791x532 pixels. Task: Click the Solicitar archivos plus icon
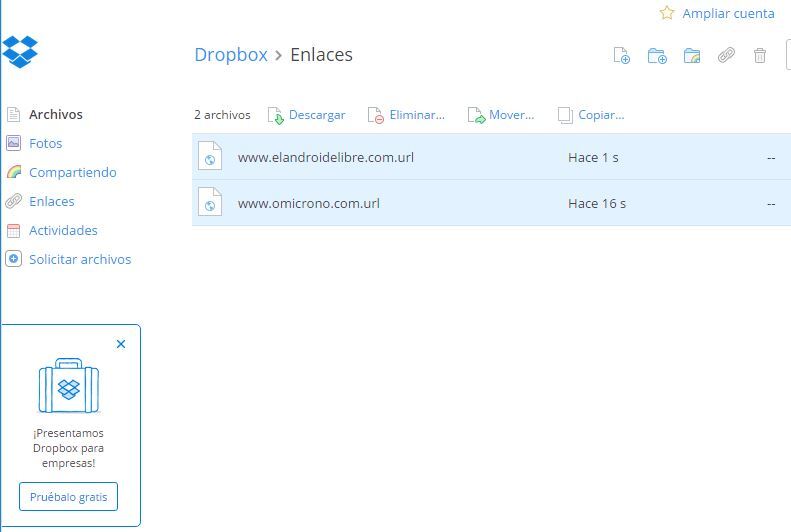14,259
